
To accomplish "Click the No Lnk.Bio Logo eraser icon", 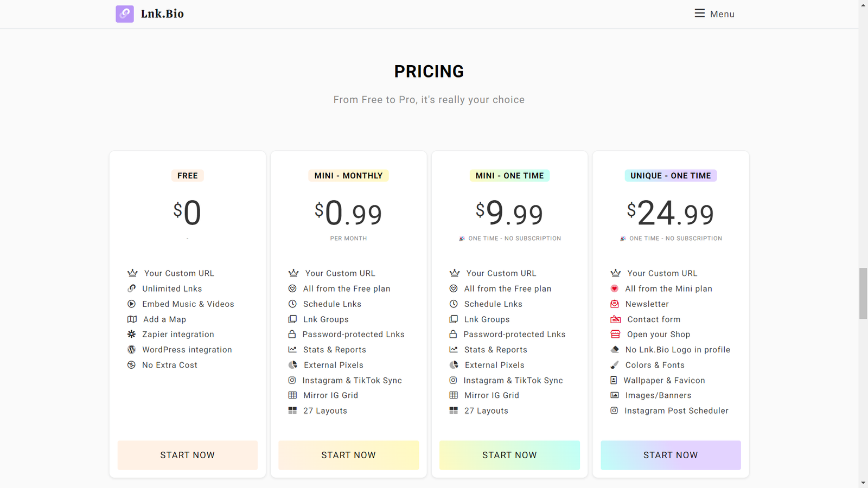I will click(615, 350).
